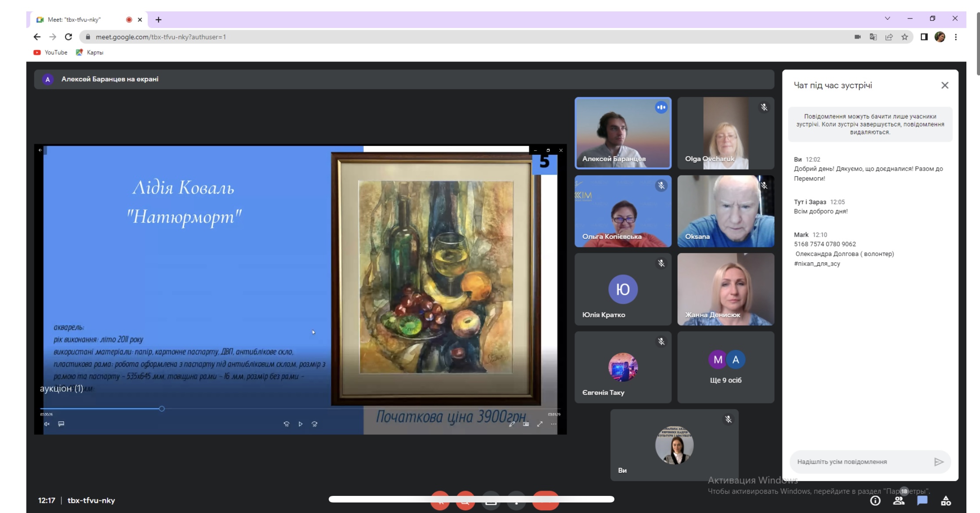Viewport: 980px width, 513px height.
Task: Close the 'Чат під час зустрічі' panel
Action: [945, 85]
